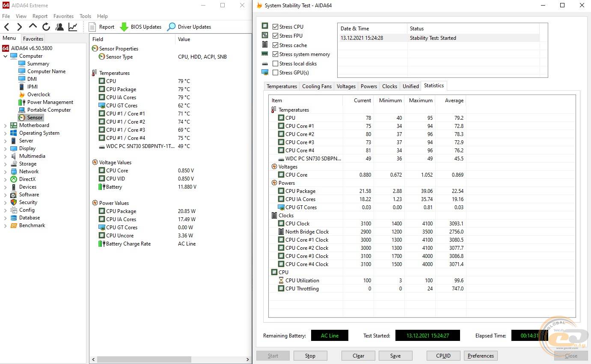The height and width of the screenshot is (364, 591).
Task: Select Computer Name tree item
Action: 46,71
